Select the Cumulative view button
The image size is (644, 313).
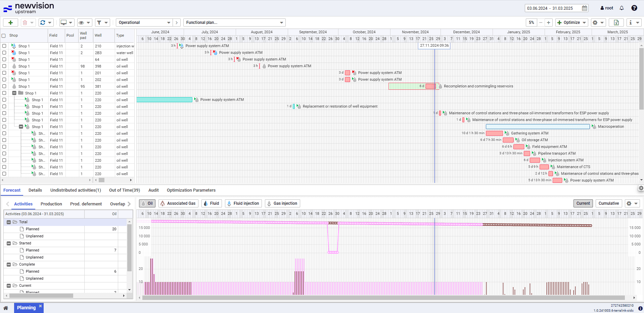click(x=608, y=203)
